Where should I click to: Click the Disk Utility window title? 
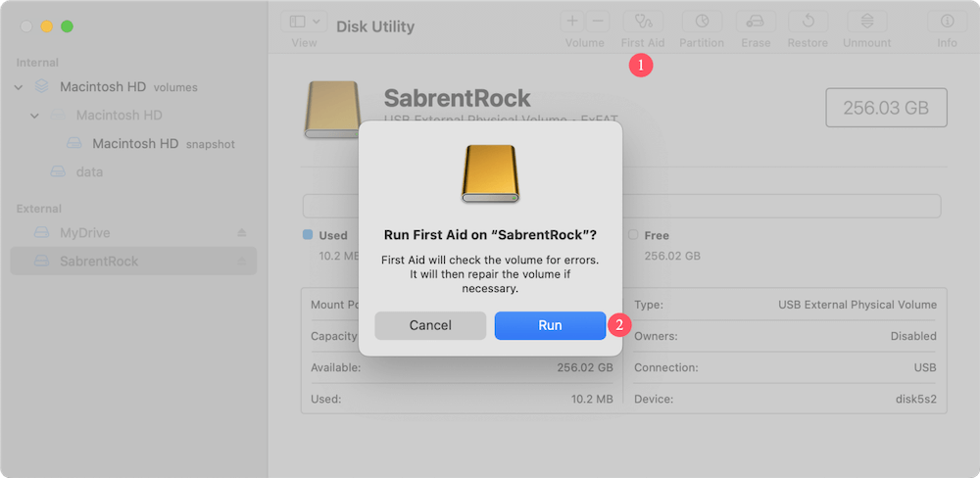pos(375,26)
